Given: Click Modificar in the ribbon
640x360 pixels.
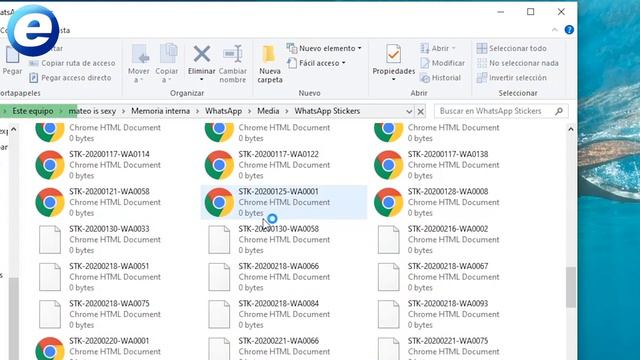Looking at the screenshot, I should click(x=442, y=63).
